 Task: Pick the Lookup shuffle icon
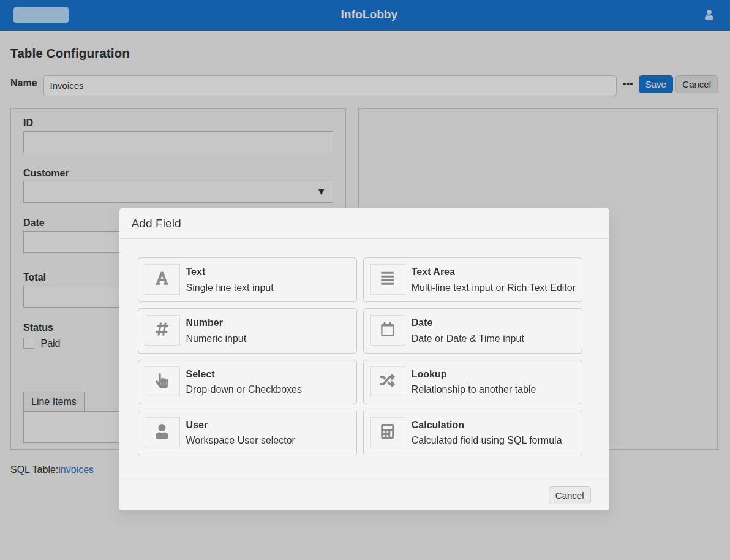[387, 381]
